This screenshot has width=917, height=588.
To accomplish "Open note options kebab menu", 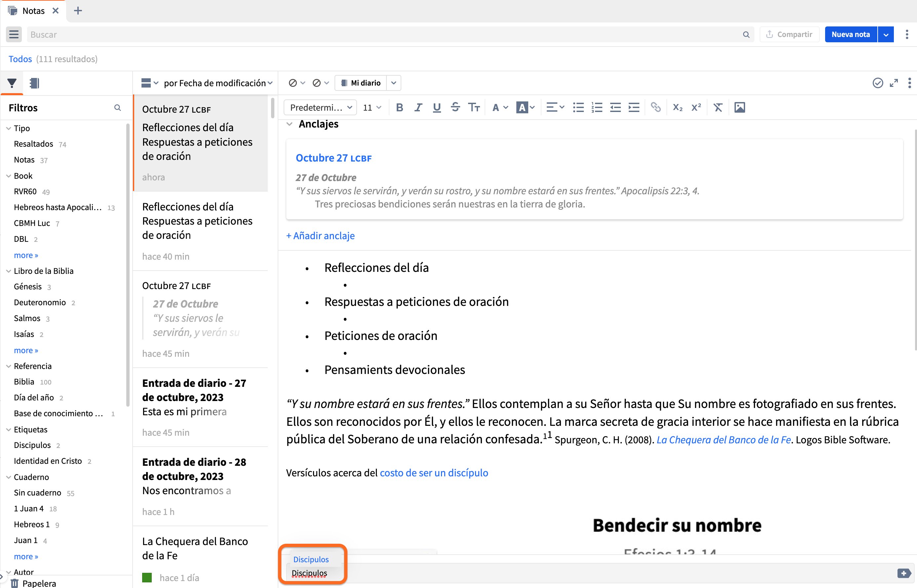I will click(x=909, y=83).
